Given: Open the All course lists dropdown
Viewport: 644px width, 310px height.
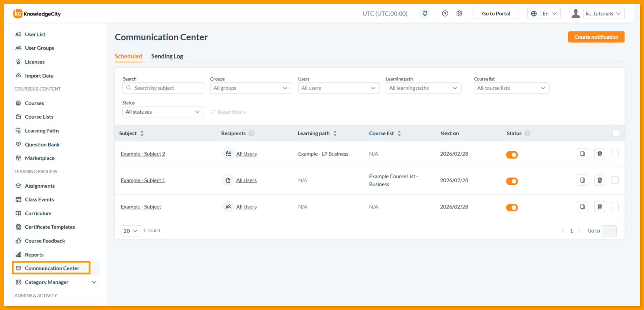Looking at the screenshot, I should tap(512, 88).
